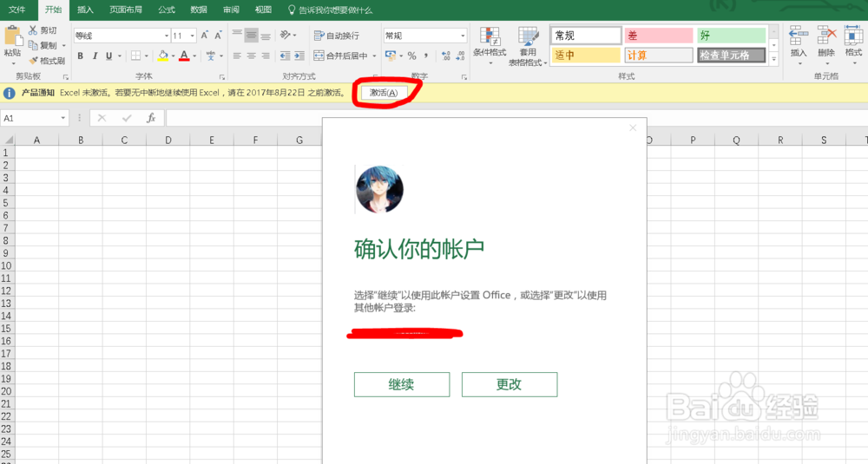Decrease indent

tap(285, 56)
